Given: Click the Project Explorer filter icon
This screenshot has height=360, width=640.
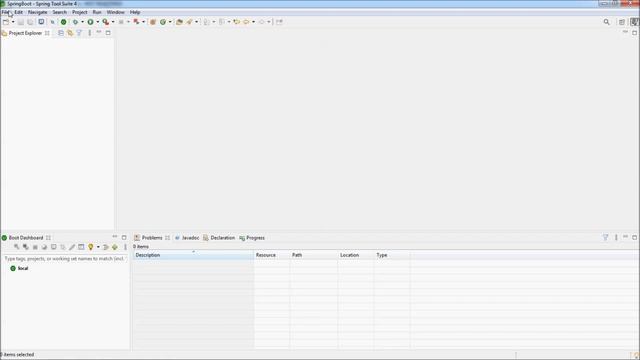Looking at the screenshot, I should 79,33.
